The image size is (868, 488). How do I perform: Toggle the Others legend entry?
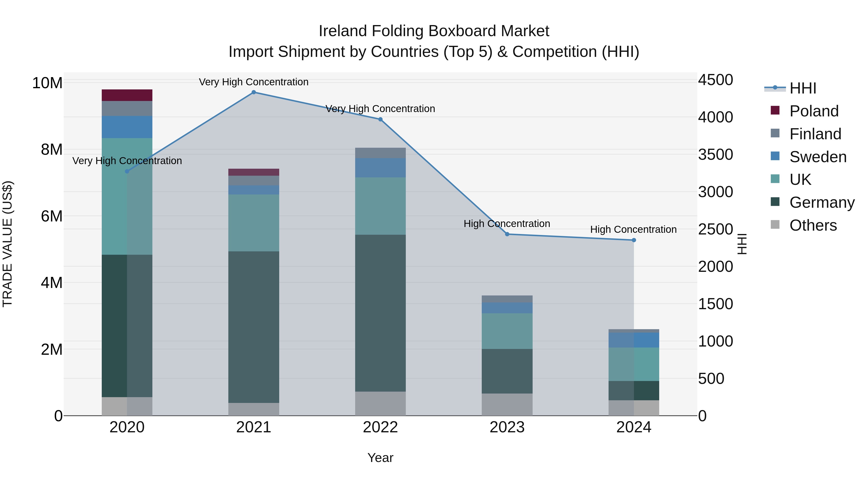(x=804, y=225)
